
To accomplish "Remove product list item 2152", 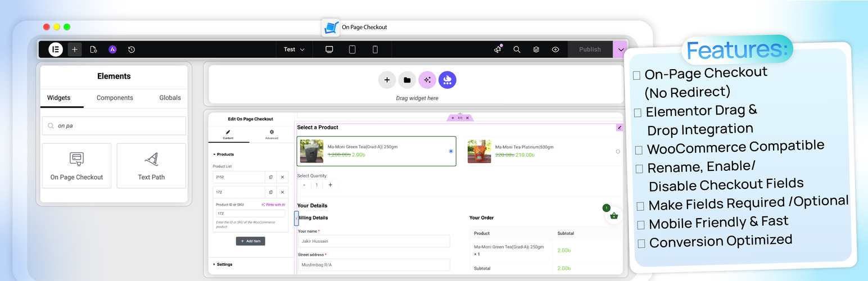I will (283, 177).
